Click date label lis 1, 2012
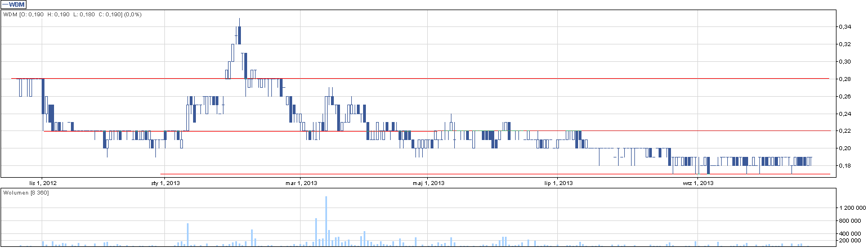The height and width of the screenshot is (248, 868). click(42, 183)
